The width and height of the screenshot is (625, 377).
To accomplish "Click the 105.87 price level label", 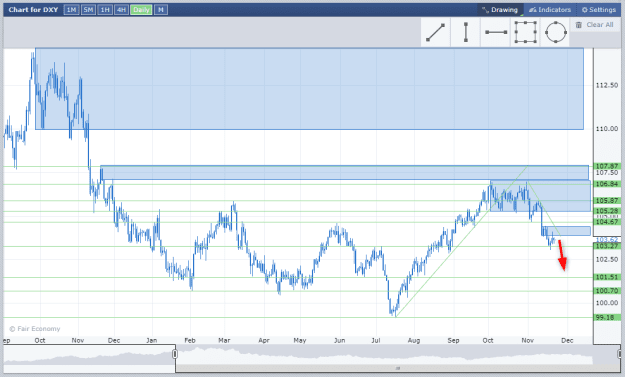I will tap(607, 201).
